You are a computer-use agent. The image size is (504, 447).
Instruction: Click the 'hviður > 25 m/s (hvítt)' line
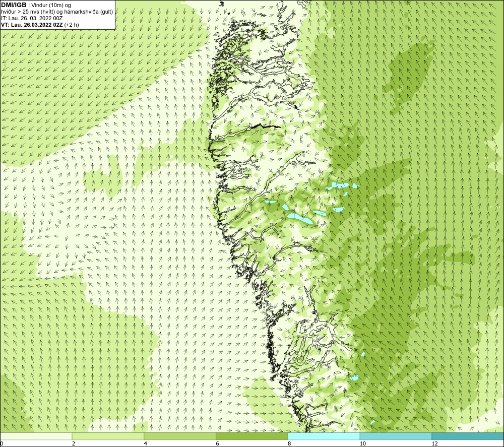pyautogui.click(x=57, y=12)
